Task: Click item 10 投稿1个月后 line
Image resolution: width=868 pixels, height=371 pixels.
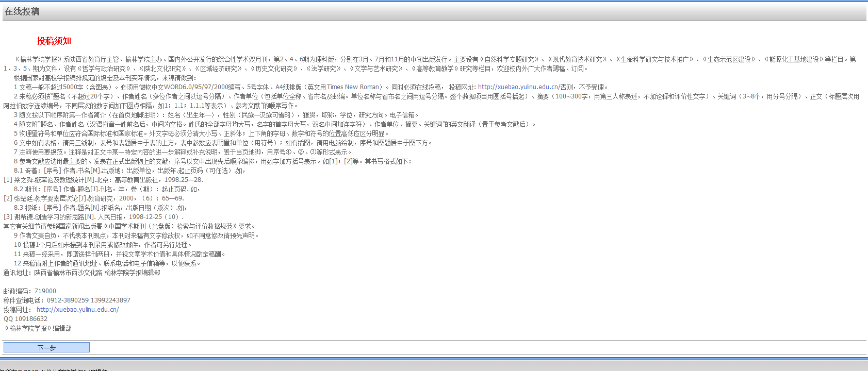Action: coord(104,245)
